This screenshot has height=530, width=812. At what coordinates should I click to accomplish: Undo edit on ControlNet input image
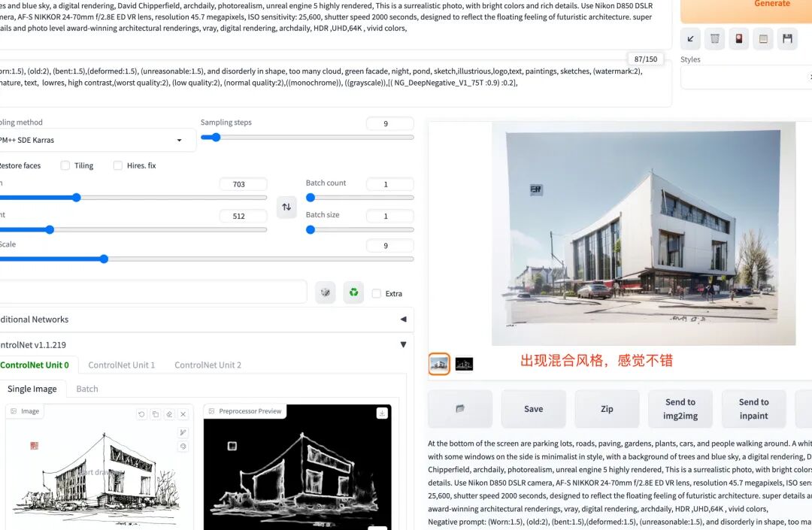[x=141, y=414]
